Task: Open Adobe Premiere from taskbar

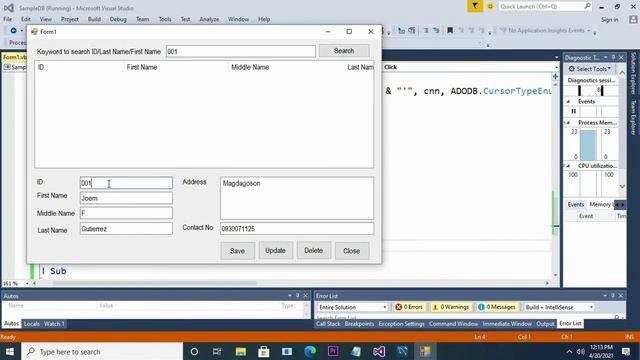Action: click(333, 351)
